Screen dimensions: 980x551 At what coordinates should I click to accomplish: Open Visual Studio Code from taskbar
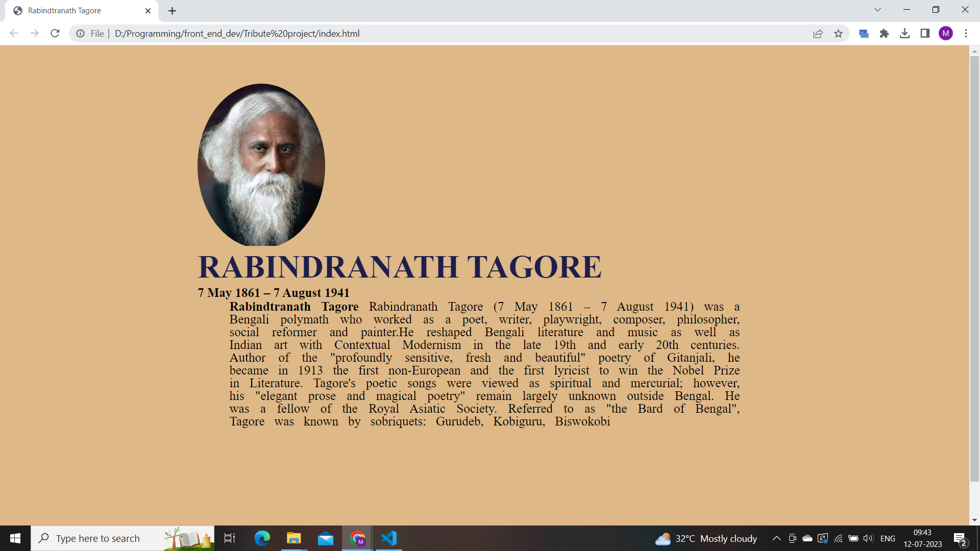coord(389,538)
